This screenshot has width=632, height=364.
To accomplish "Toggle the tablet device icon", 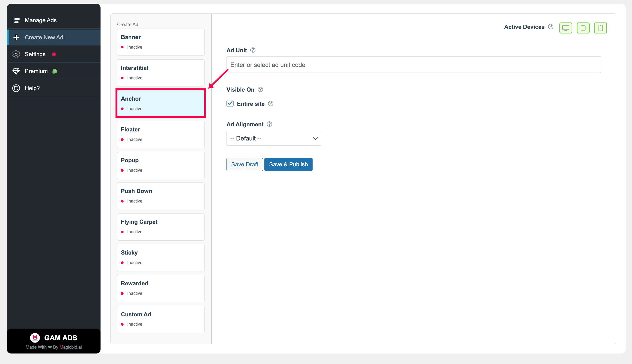I will pyautogui.click(x=583, y=28).
